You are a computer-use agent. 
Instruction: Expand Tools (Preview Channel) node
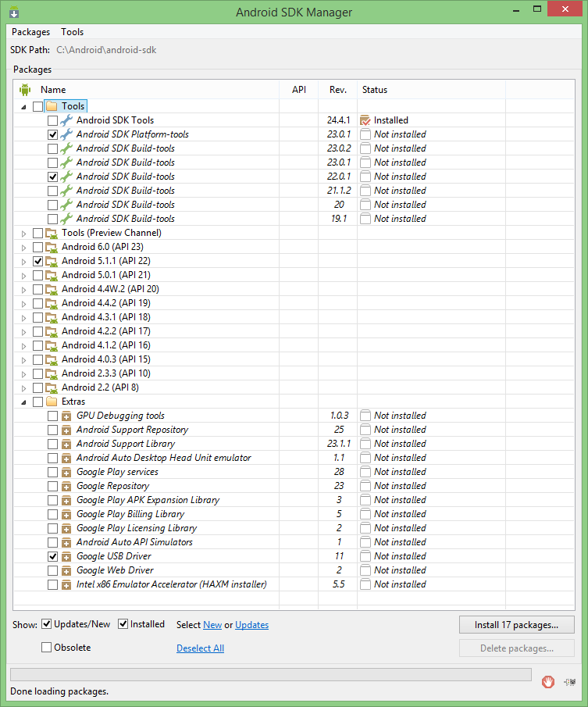[x=24, y=234]
